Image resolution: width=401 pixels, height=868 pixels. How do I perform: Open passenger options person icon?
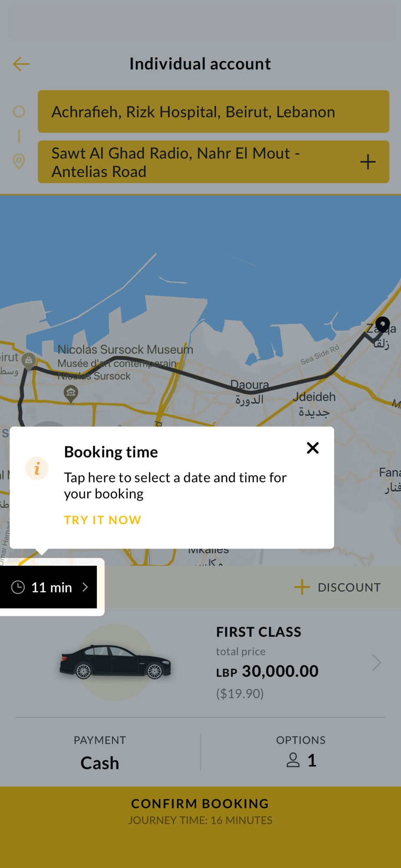tap(293, 760)
